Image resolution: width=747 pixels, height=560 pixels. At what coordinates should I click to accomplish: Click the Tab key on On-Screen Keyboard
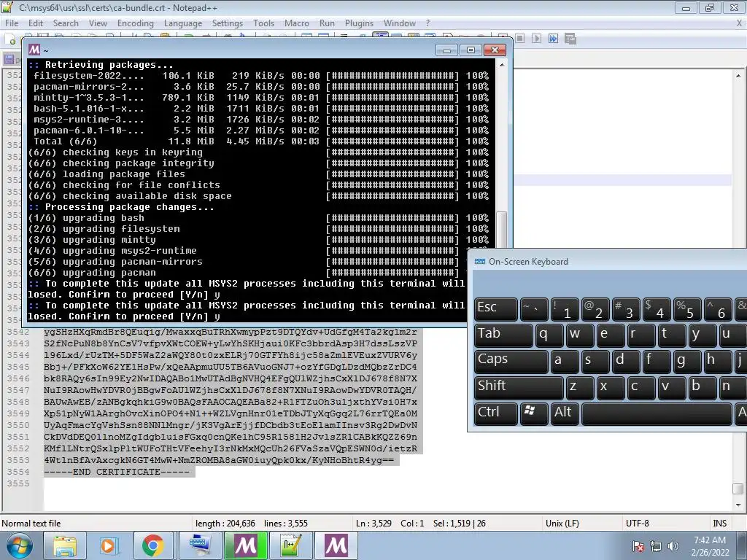coord(503,335)
